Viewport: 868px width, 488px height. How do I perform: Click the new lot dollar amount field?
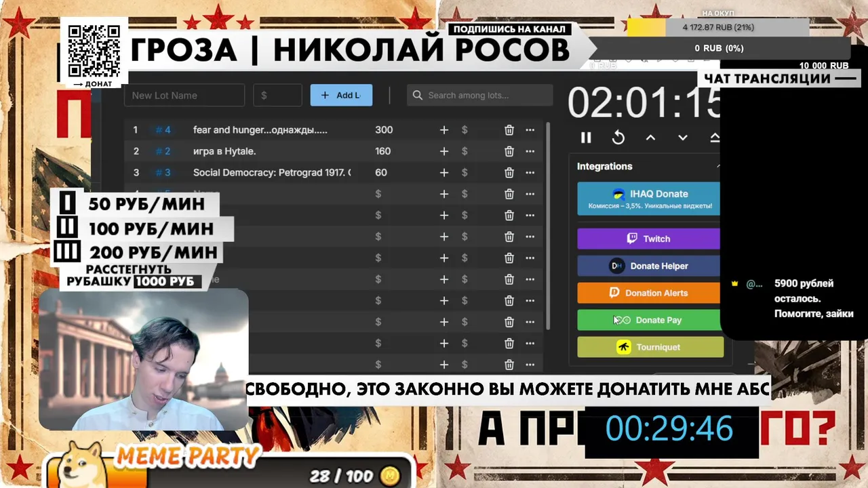tap(277, 96)
